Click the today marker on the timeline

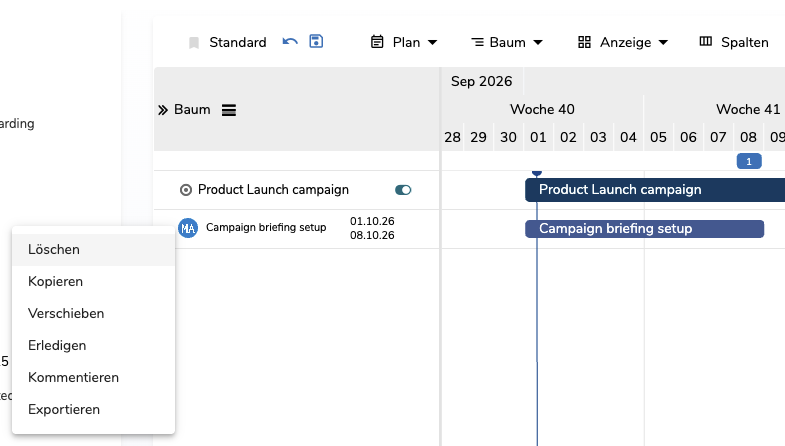[537, 173]
